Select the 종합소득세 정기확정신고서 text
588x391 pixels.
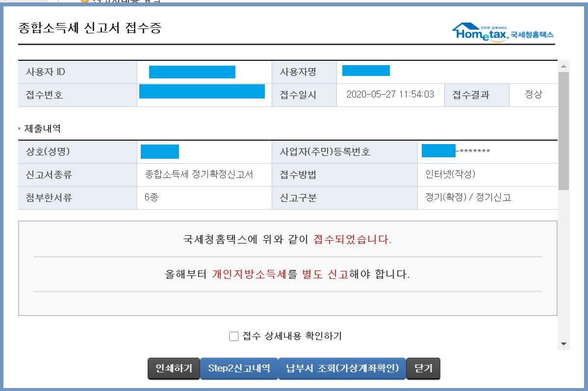[x=199, y=174]
